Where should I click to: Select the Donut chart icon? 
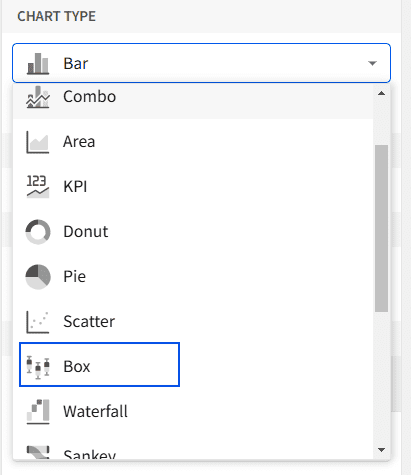pyautogui.click(x=38, y=232)
